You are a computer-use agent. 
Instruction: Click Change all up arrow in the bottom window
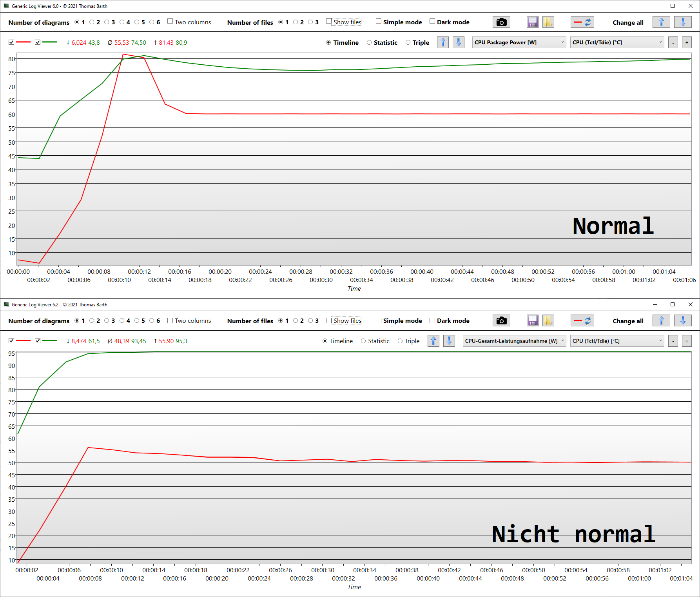point(661,321)
